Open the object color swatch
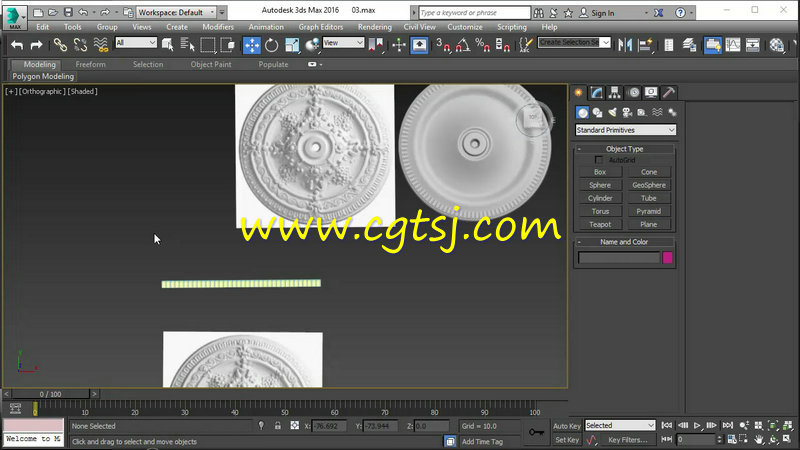800x450 pixels. (x=667, y=258)
